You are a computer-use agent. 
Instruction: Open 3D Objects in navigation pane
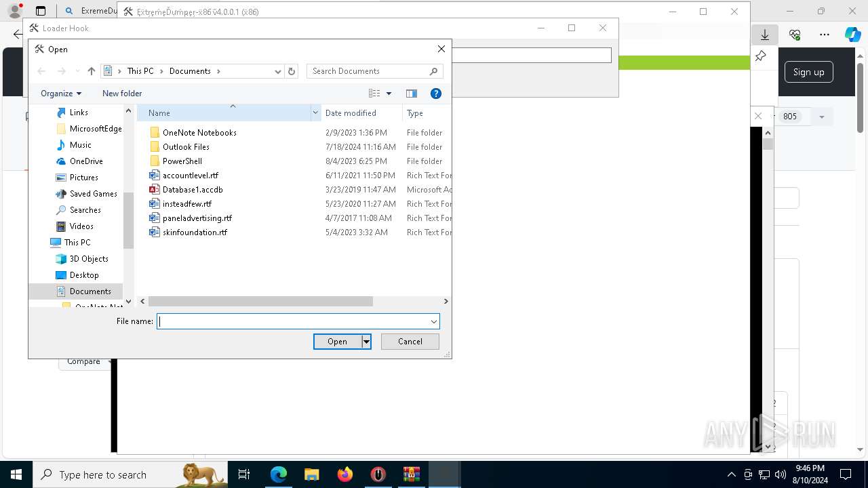89,259
